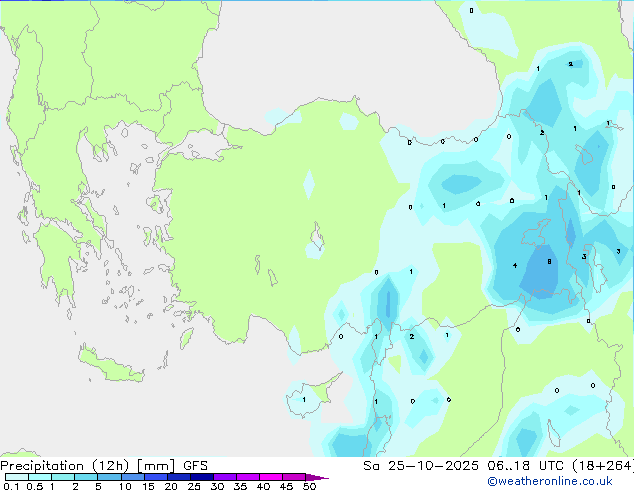Pick the 1–2 mm legend color box
Image resolution: width=634 pixels, height=490 pixels.
point(63,477)
